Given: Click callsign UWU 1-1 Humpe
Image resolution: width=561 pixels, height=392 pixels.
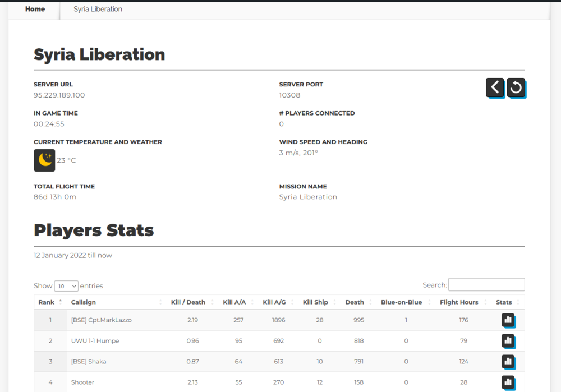Looking at the screenshot, I should coord(95,341).
